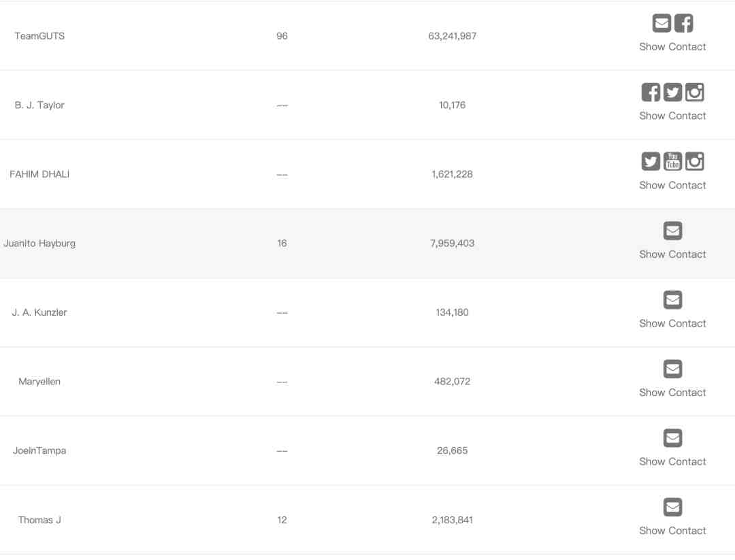This screenshot has height=560, width=735.
Task: Open B. J. Taylor's Instagram icon
Action: (x=695, y=93)
